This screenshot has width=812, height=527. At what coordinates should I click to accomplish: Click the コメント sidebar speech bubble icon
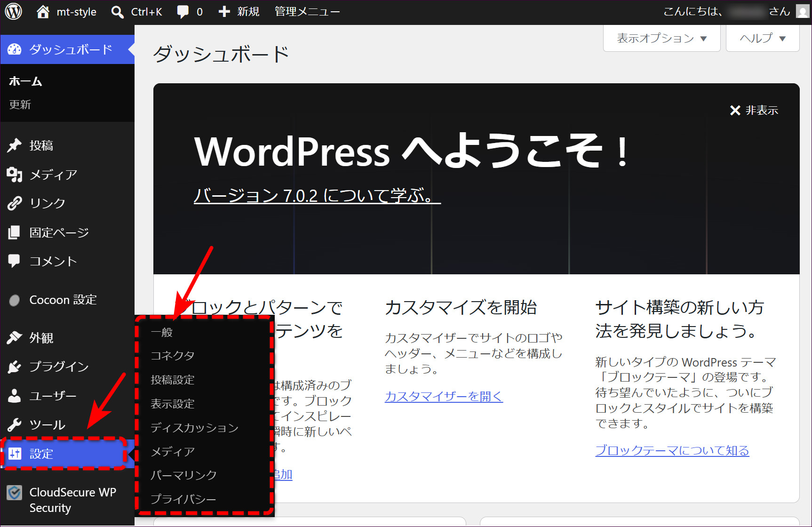point(15,261)
